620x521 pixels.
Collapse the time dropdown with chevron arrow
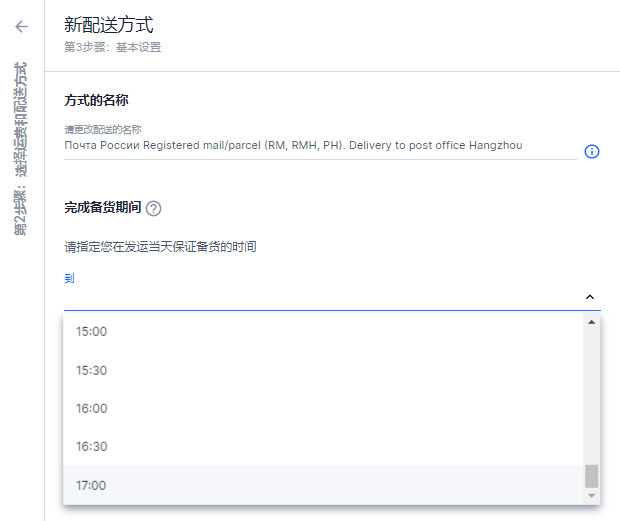(590, 297)
